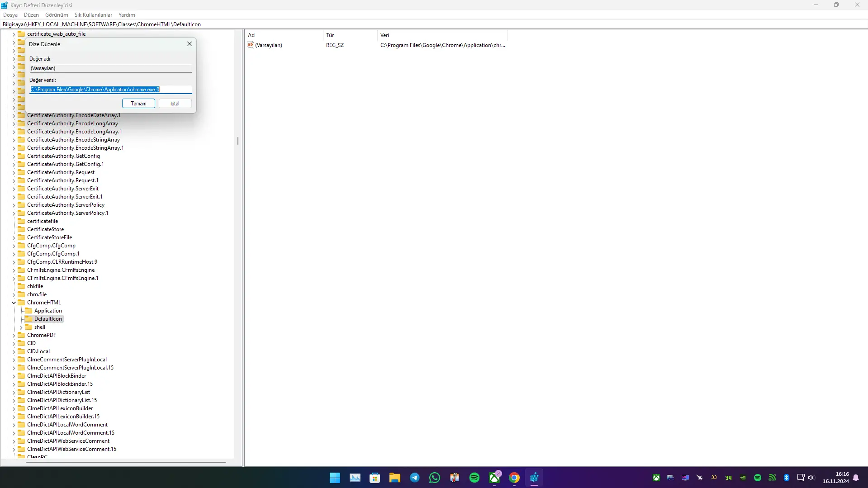Open the Windows Start menu
Viewport: 868px width, 488px height.
tap(335, 478)
